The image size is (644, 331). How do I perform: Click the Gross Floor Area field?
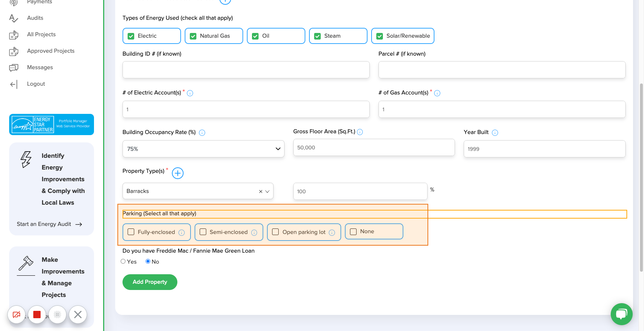click(374, 147)
